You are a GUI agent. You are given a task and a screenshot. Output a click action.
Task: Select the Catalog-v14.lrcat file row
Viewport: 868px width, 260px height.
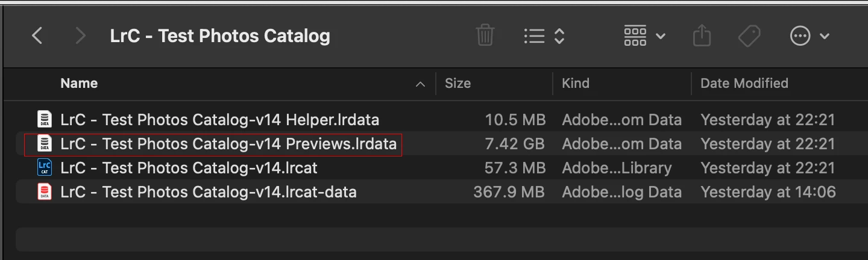[x=433, y=167]
